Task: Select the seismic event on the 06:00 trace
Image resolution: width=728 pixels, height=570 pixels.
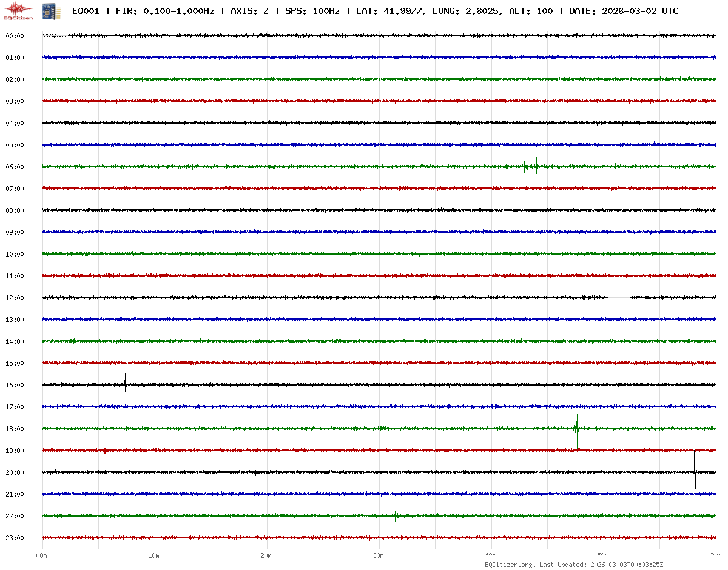Action: coord(536,167)
